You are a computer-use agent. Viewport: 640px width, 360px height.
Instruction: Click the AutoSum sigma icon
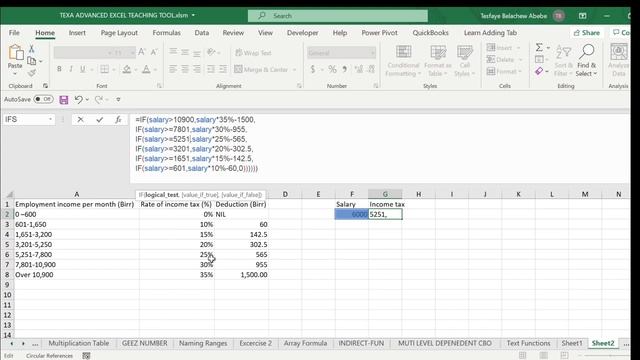(539, 47)
